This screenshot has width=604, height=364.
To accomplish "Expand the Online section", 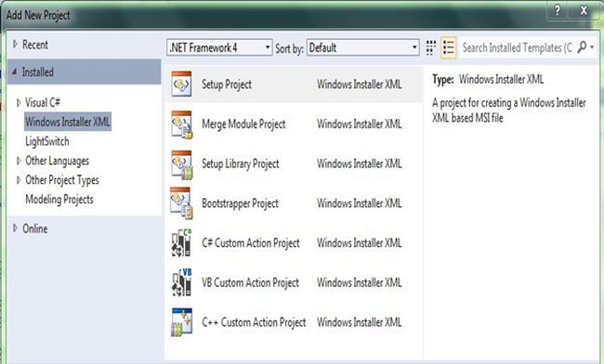I will point(15,228).
